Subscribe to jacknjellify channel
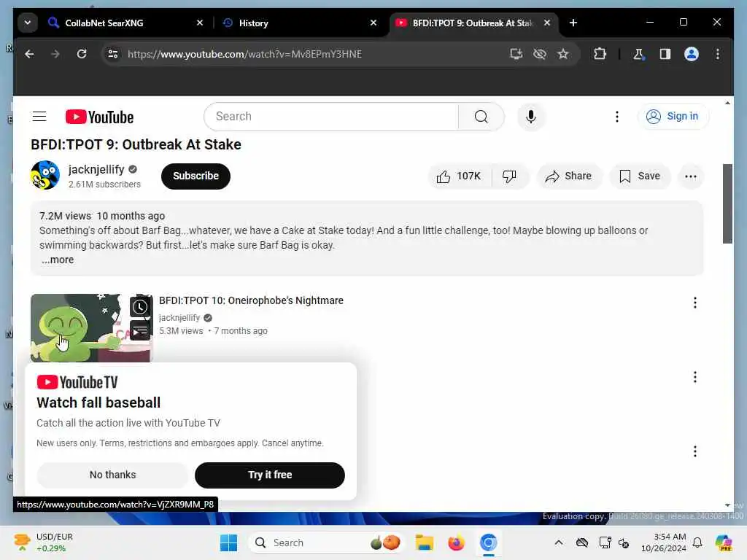Viewport: 747px width, 560px height. click(196, 176)
